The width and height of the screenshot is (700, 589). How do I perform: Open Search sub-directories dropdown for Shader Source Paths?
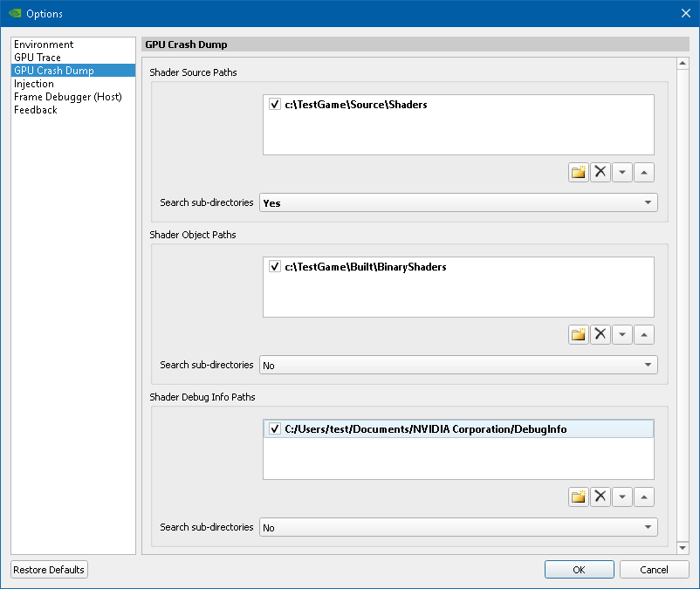(x=458, y=202)
